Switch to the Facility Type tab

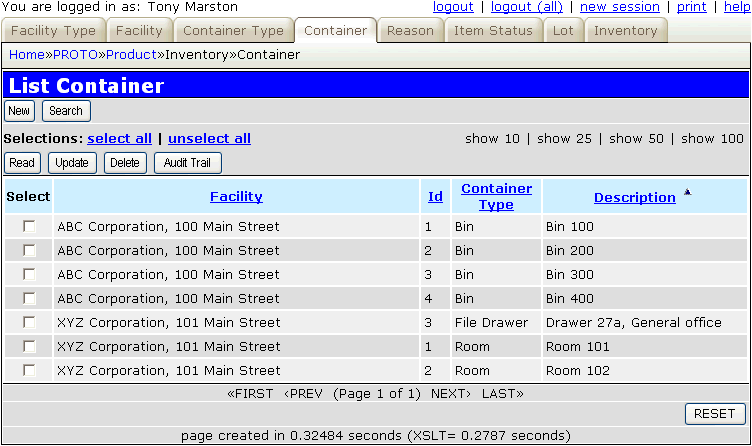[x=53, y=31]
